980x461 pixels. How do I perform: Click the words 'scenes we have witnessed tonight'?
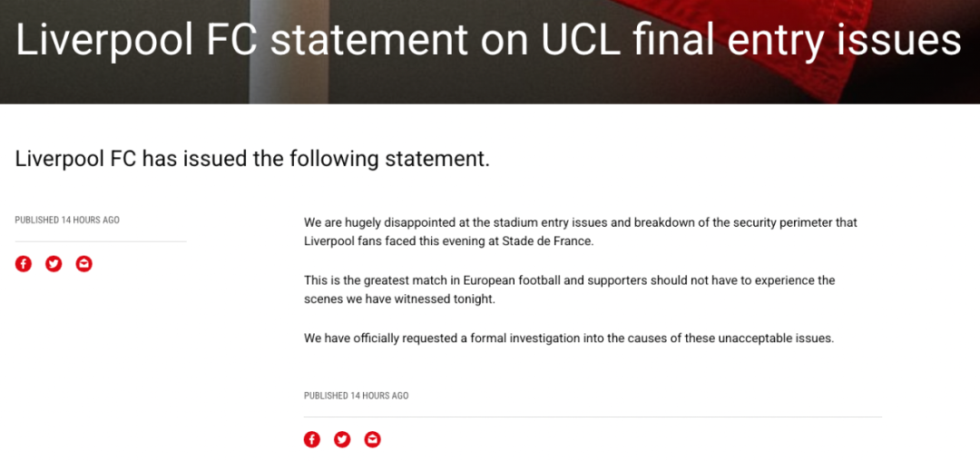400,299
